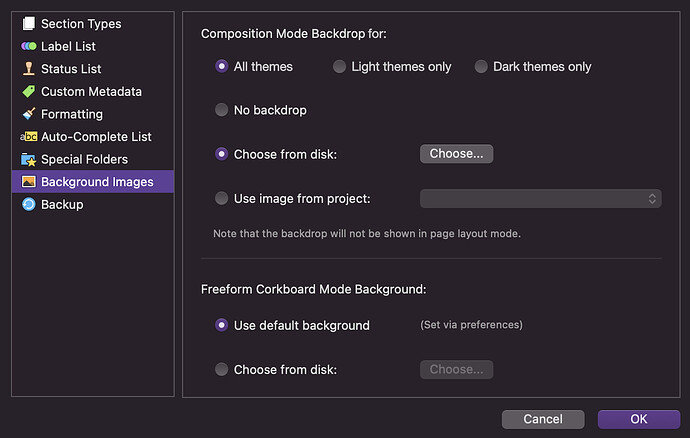This screenshot has height=438, width=690.
Task: Click the Custom Metadata tag icon
Action: (29, 91)
